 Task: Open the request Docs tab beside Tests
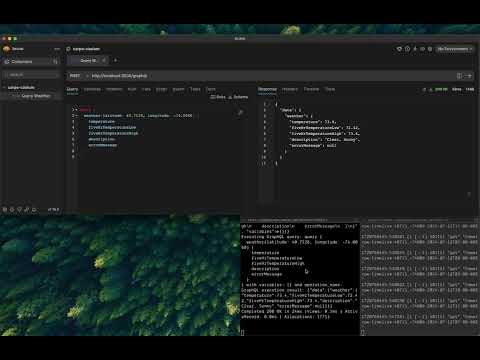click(x=210, y=89)
